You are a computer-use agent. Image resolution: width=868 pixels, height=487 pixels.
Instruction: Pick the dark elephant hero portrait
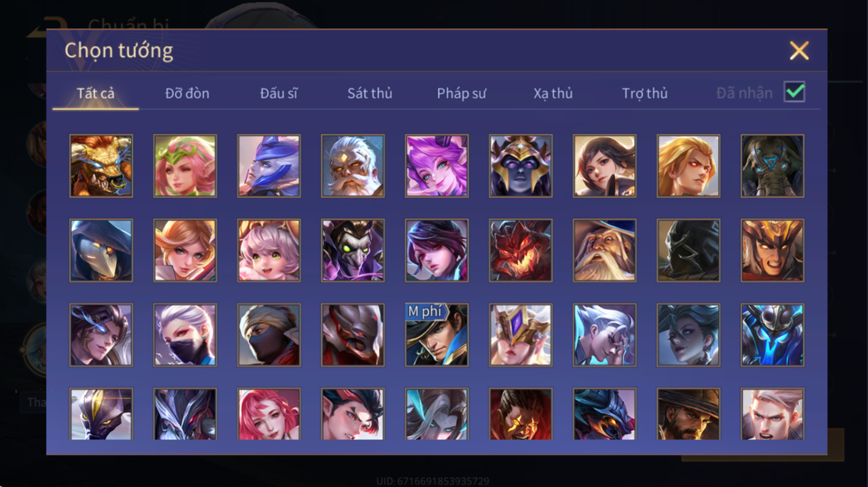[x=772, y=166]
